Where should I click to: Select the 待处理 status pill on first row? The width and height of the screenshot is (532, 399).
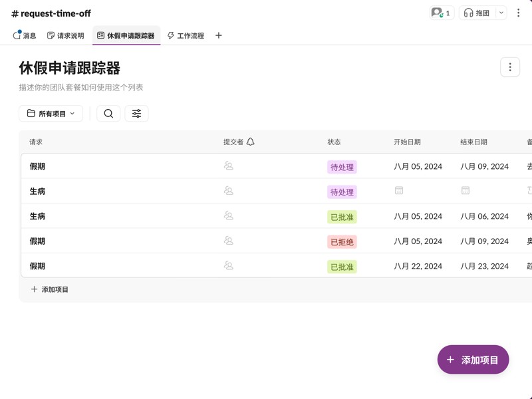(x=342, y=166)
